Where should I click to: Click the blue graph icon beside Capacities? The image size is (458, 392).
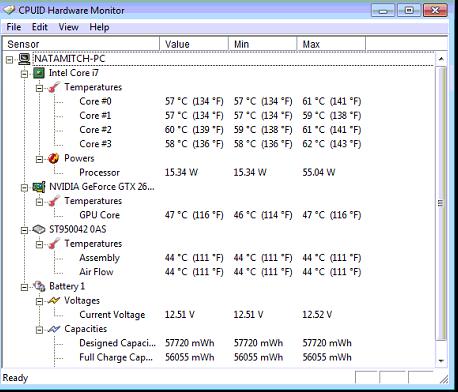(54, 329)
